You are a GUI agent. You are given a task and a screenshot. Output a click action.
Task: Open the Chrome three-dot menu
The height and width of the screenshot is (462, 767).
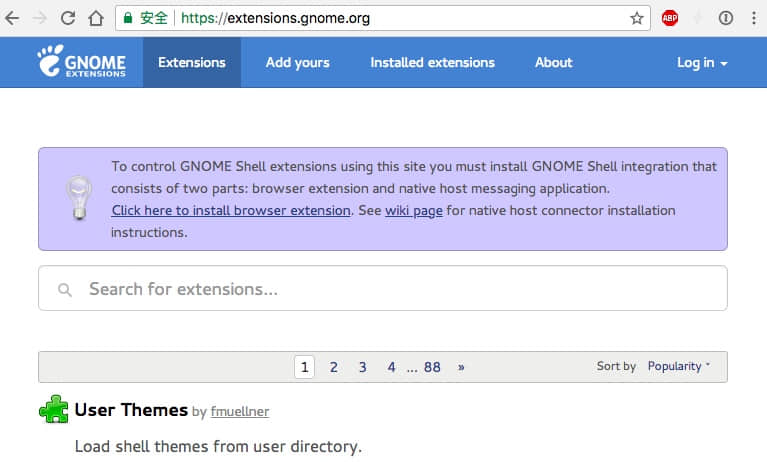click(753, 18)
